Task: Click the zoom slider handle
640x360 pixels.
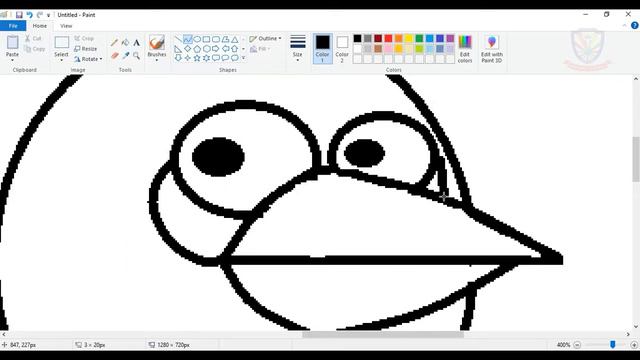Action: coord(613,345)
